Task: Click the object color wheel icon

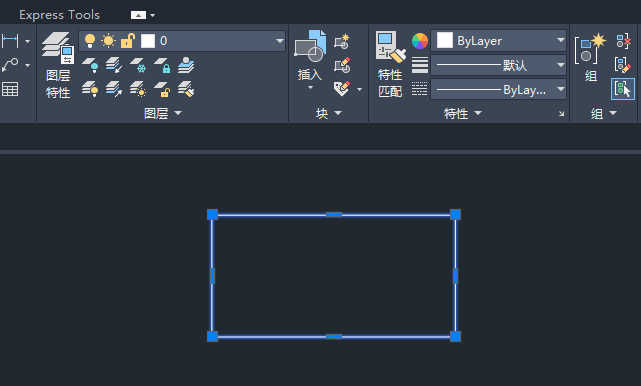Action: (x=419, y=41)
